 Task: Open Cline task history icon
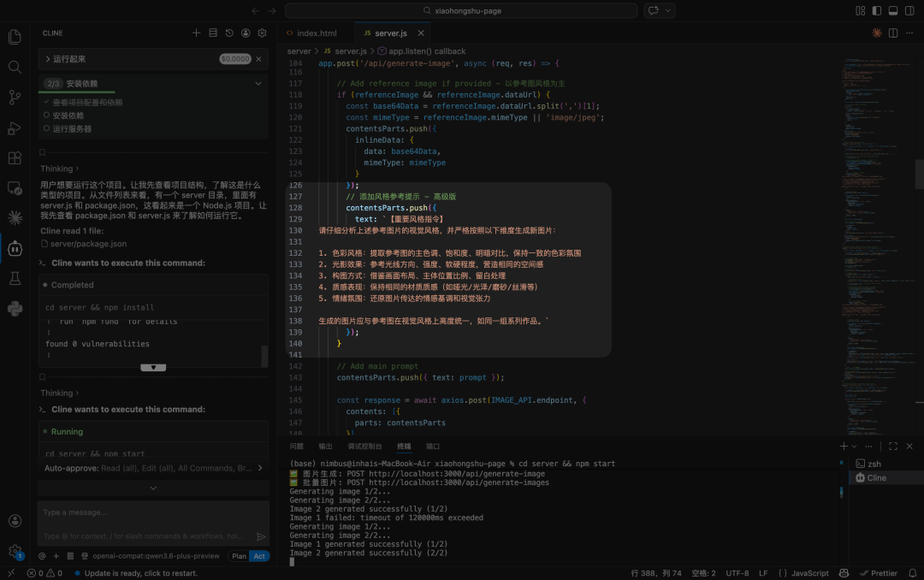(229, 33)
